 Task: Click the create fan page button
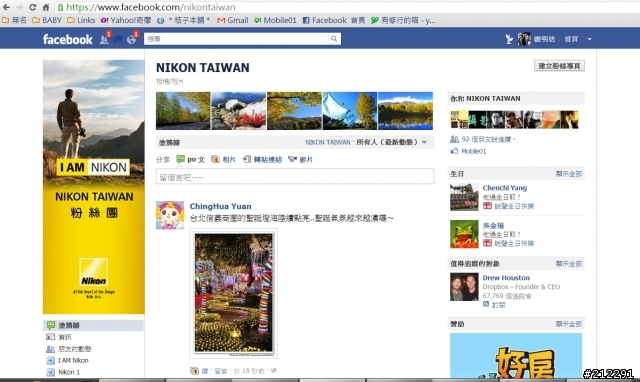[x=559, y=66]
